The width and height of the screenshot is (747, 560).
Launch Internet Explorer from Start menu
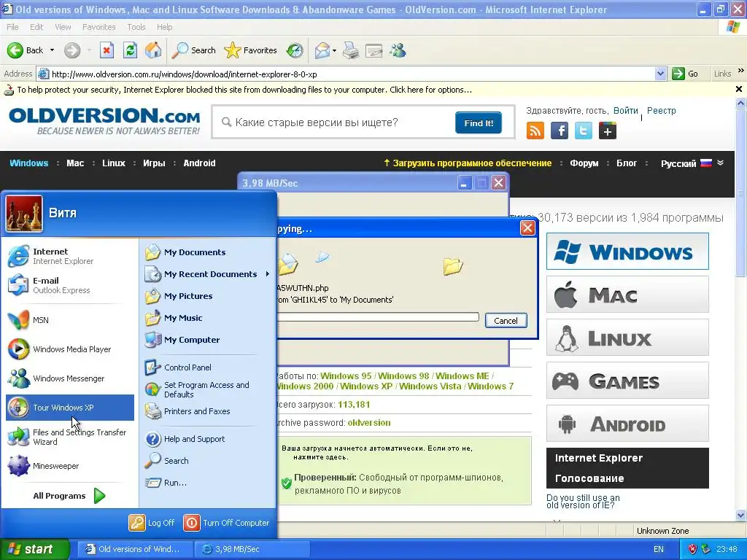(x=70, y=256)
